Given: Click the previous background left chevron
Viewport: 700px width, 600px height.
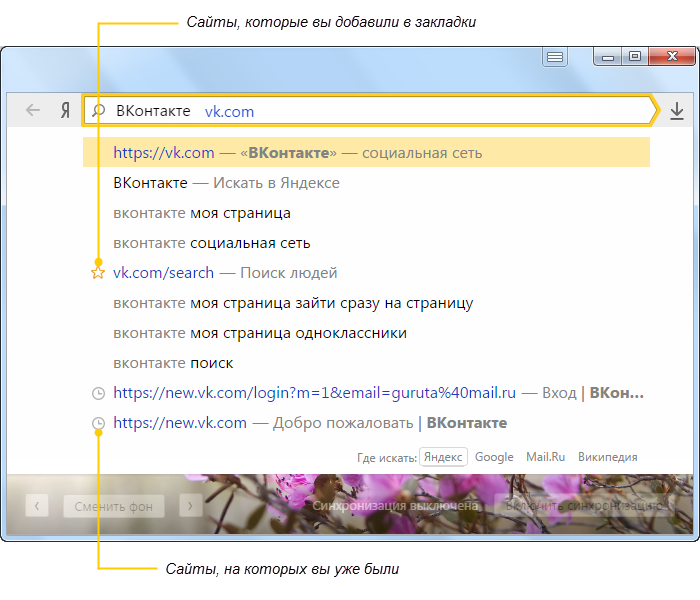Looking at the screenshot, I should (x=37, y=506).
